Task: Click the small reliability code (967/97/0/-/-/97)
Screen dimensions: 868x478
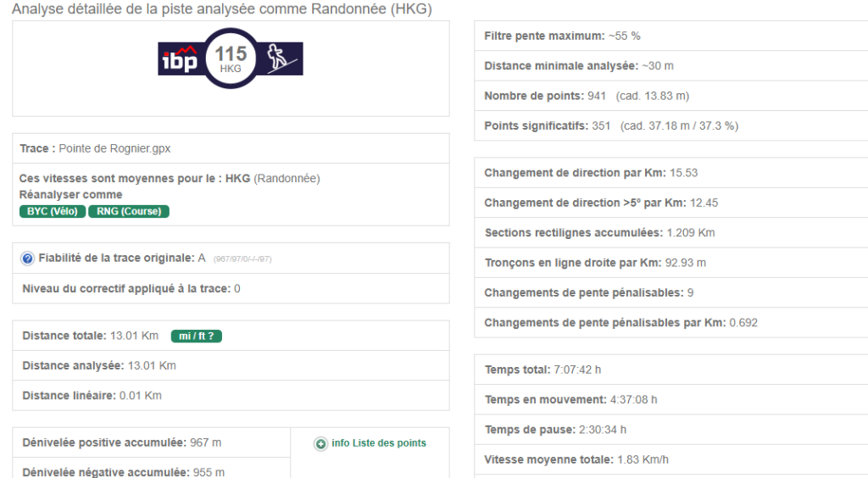Action: 242,259
